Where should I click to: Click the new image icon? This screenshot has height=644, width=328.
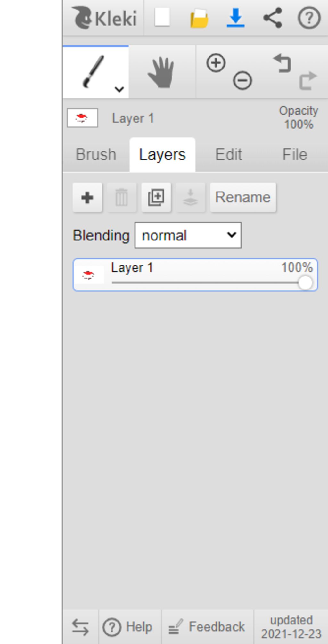coord(162,18)
